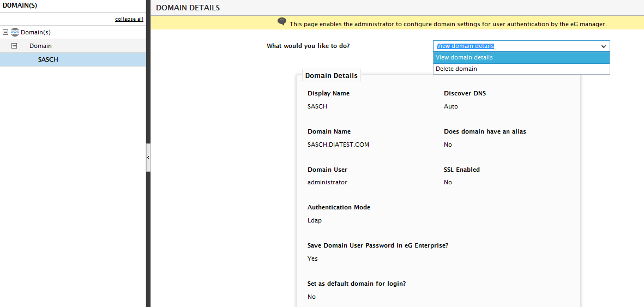644x307 pixels.
Task: Click the globe icon beside Domain(s)
Action: coord(15,32)
